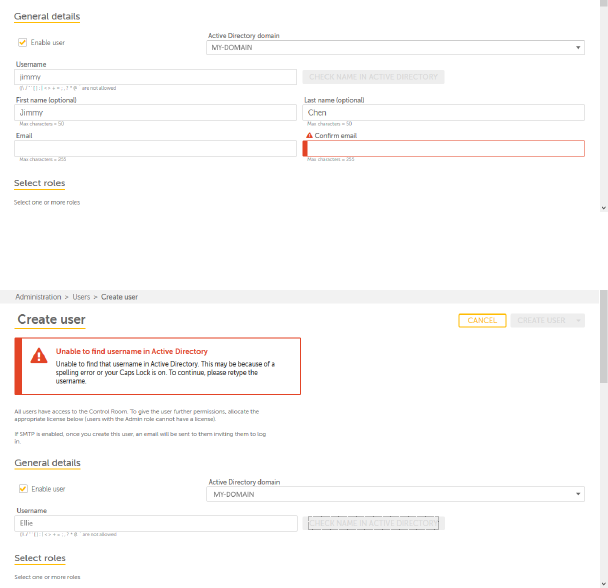The image size is (608, 588).
Task: Click the red-outlined Confirm email field
Action: tap(445, 148)
